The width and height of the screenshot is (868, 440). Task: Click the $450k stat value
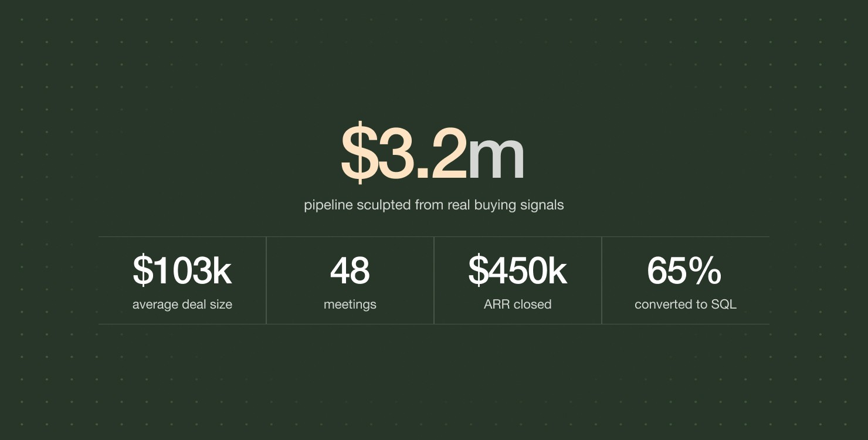click(518, 270)
